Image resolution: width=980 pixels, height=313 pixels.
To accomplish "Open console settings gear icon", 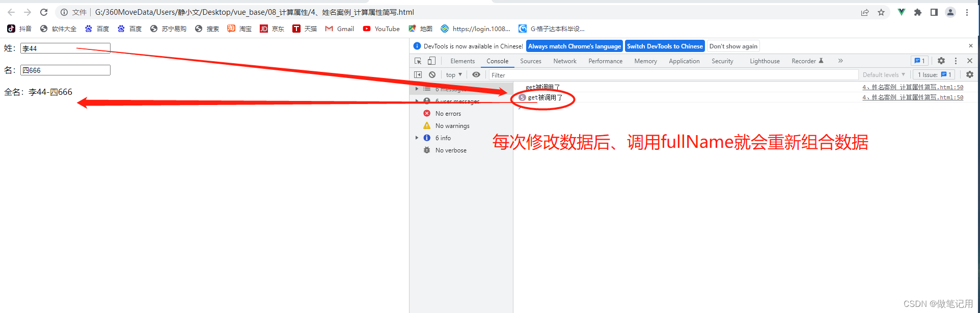I will click(970, 74).
